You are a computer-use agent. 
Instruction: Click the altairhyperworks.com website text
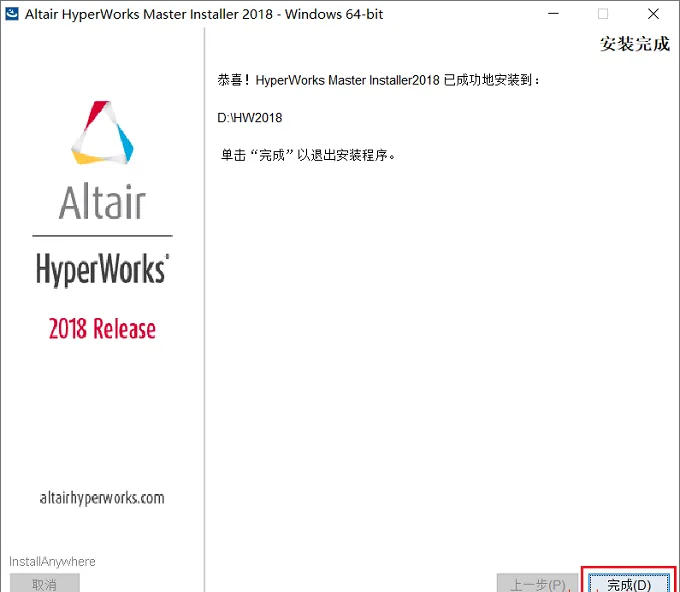pos(102,498)
